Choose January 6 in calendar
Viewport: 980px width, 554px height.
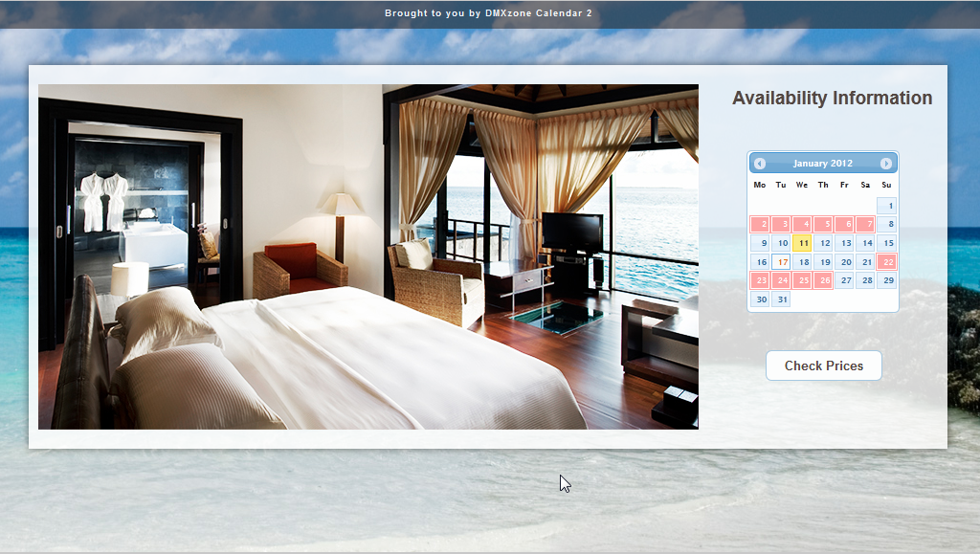coord(844,224)
